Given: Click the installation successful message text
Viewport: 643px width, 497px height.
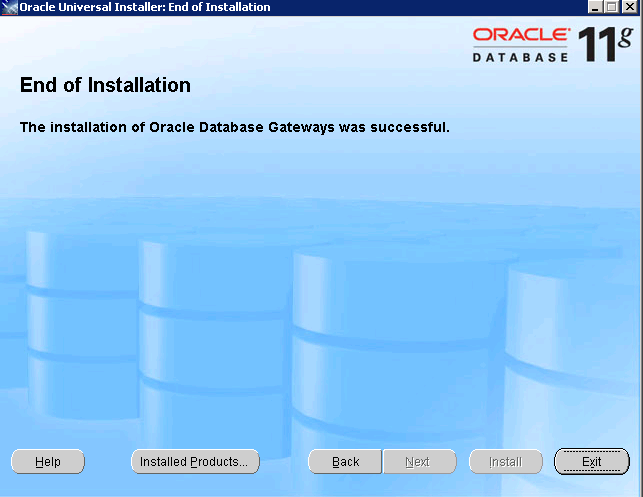Looking at the screenshot, I should [235, 127].
